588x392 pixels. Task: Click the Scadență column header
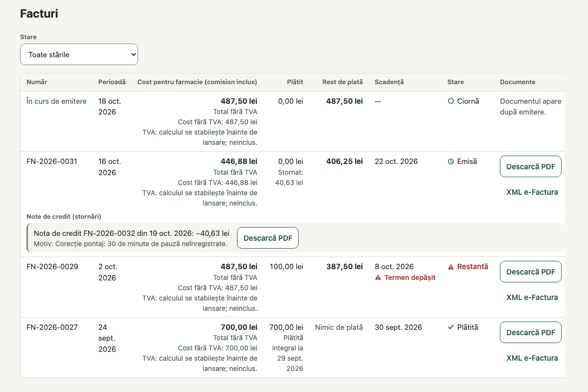point(389,82)
